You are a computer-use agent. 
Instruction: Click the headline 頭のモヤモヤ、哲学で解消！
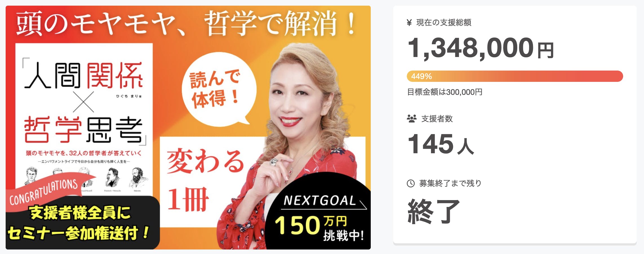click(186, 24)
